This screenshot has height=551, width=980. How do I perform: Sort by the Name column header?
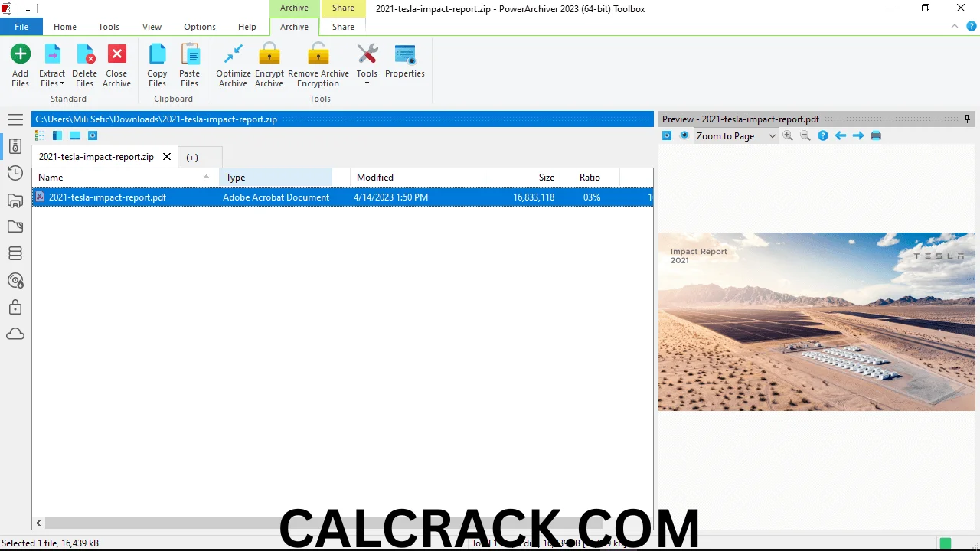126,178
